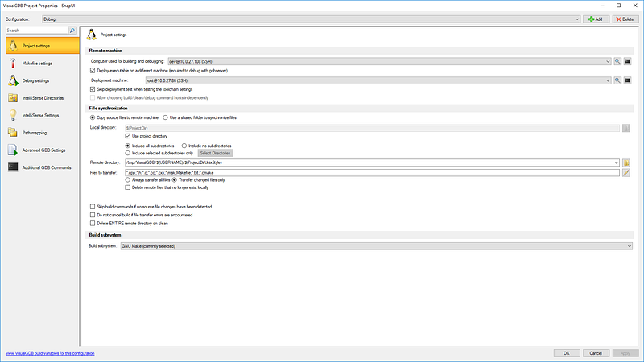Click the search icon next to build computer
Image resolution: width=644 pixels, height=362 pixels.
617,61
